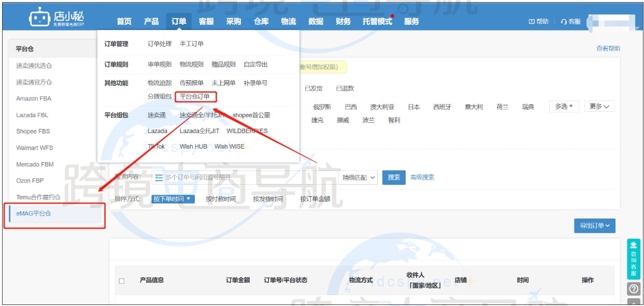Expand the 更多 country dropdown

[599, 106]
